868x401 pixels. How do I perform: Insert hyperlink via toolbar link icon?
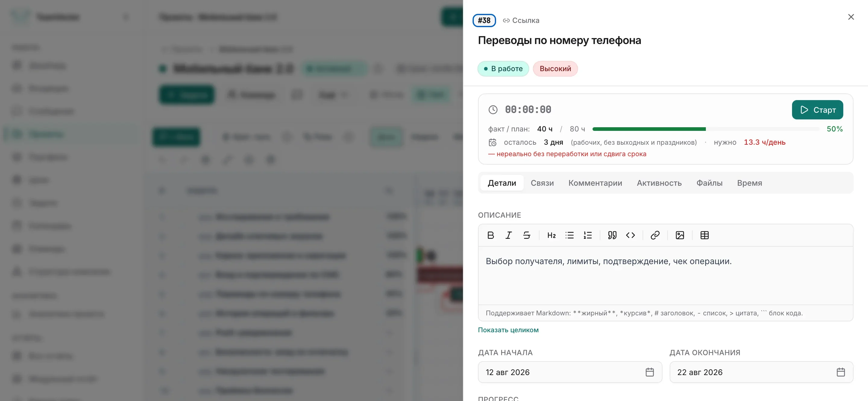click(655, 235)
